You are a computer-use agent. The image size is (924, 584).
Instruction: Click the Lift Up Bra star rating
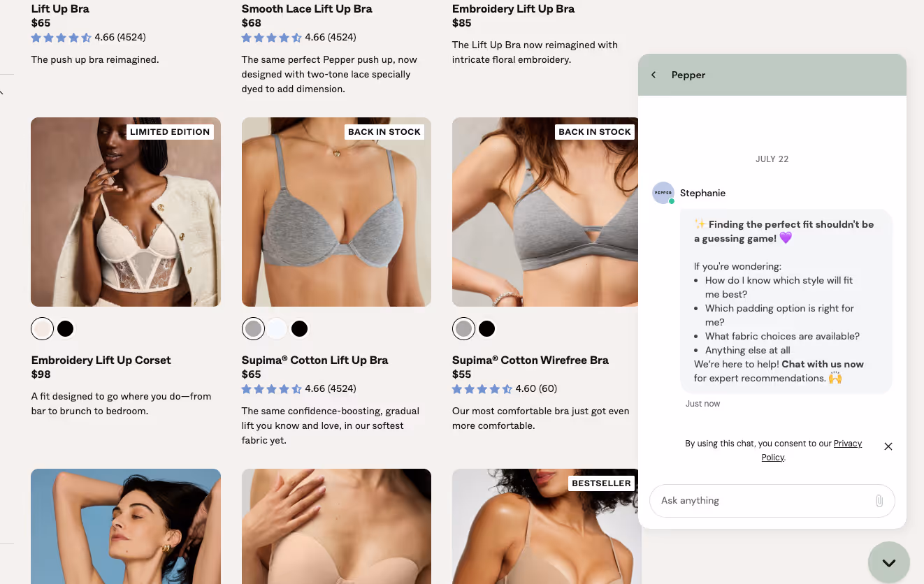[x=62, y=38]
